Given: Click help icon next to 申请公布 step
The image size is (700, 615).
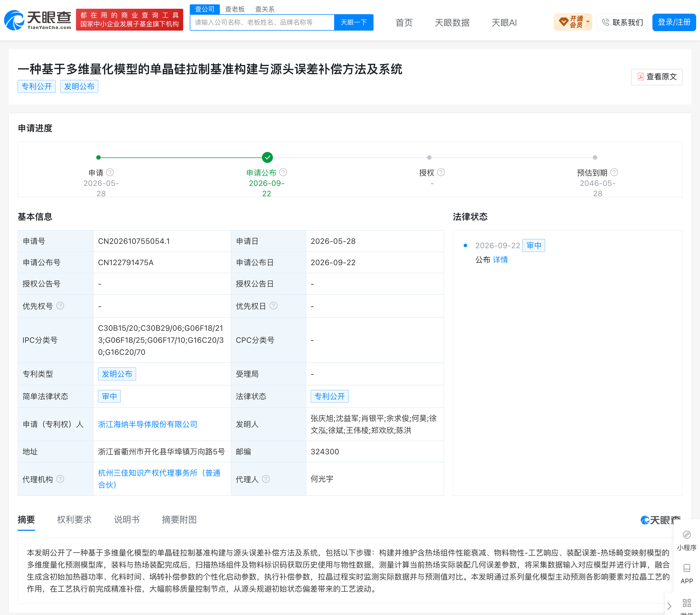Looking at the screenshot, I should [283, 172].
